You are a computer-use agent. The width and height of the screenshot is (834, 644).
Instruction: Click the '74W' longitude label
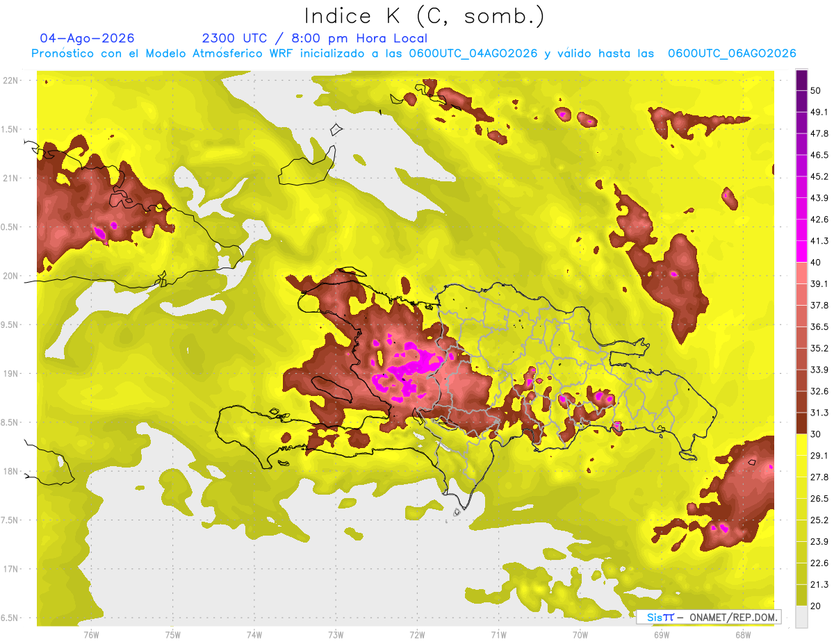[x=254, y=635]
